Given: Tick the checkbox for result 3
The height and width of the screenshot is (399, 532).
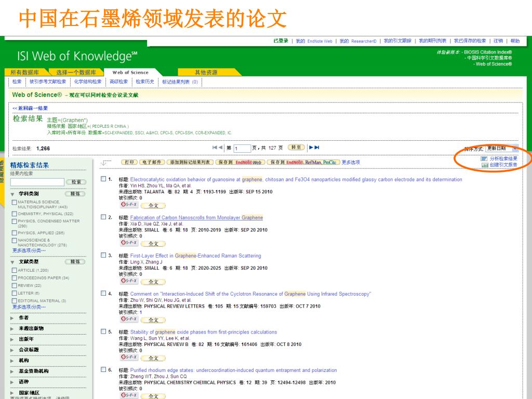Looking at the screenshot, I should (x=103, y=255).
